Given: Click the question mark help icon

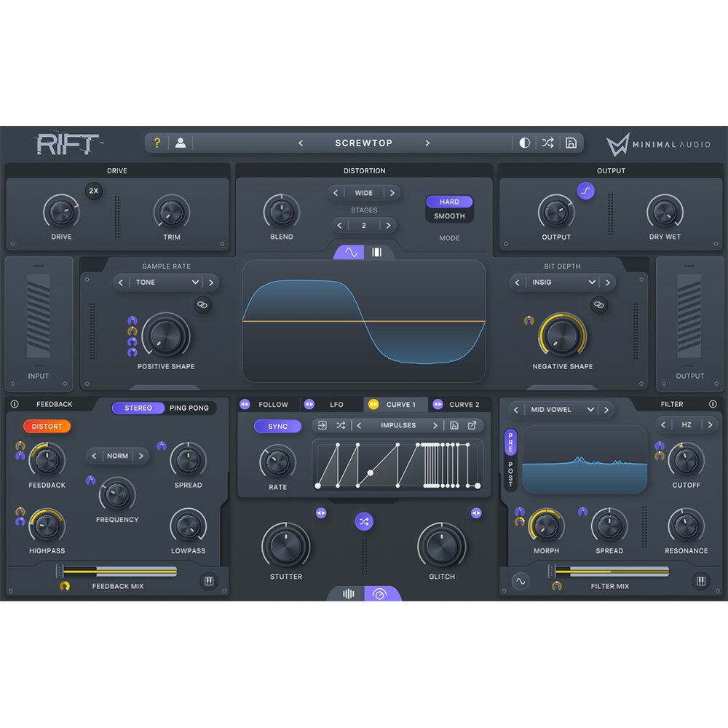Looking at the screenshot, I should [157, 143].
